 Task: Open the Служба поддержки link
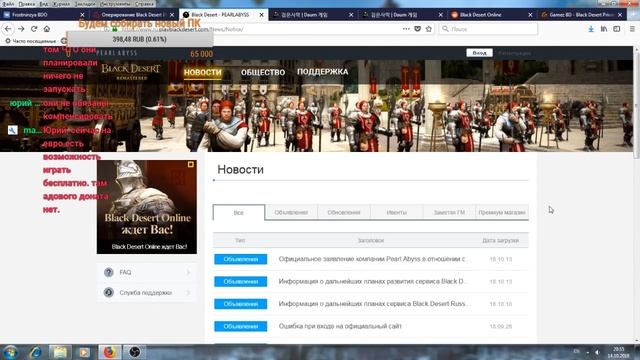147,292
